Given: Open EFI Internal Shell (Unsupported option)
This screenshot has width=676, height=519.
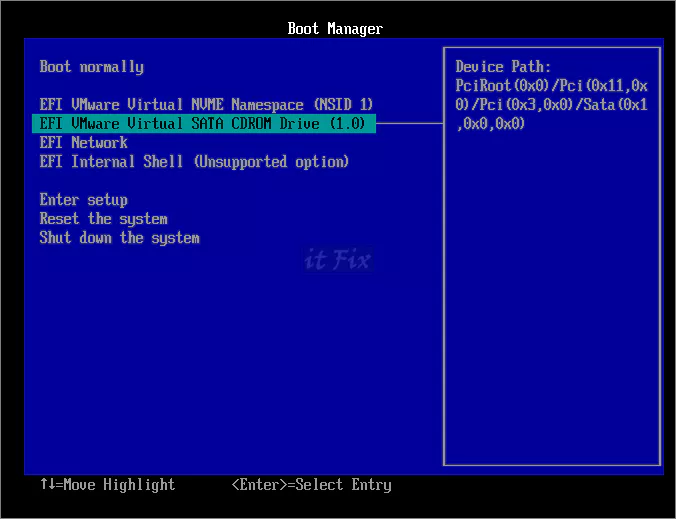Looking at the screenshot, I should (194, 162).
